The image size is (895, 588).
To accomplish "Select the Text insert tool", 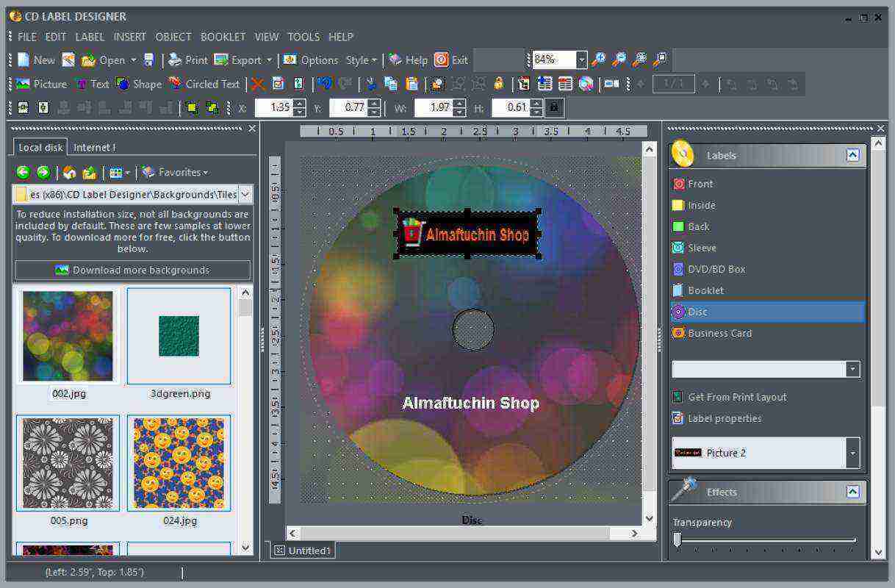I will pyautogui.click(x=92, y=84).
